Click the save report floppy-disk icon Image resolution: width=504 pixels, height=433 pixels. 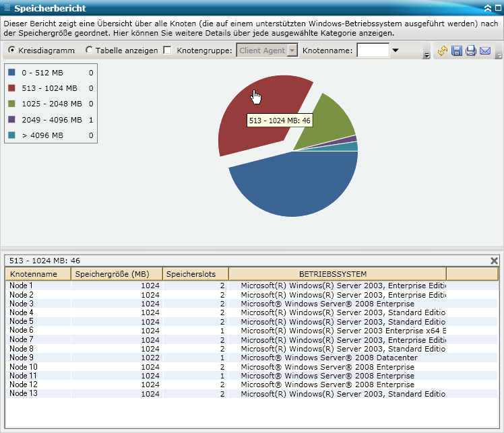456,51
